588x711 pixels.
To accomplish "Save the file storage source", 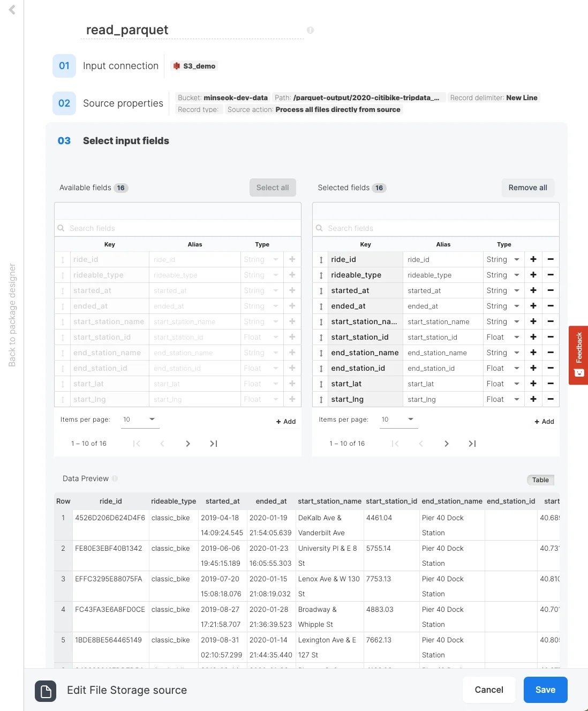I will (545, 690).
